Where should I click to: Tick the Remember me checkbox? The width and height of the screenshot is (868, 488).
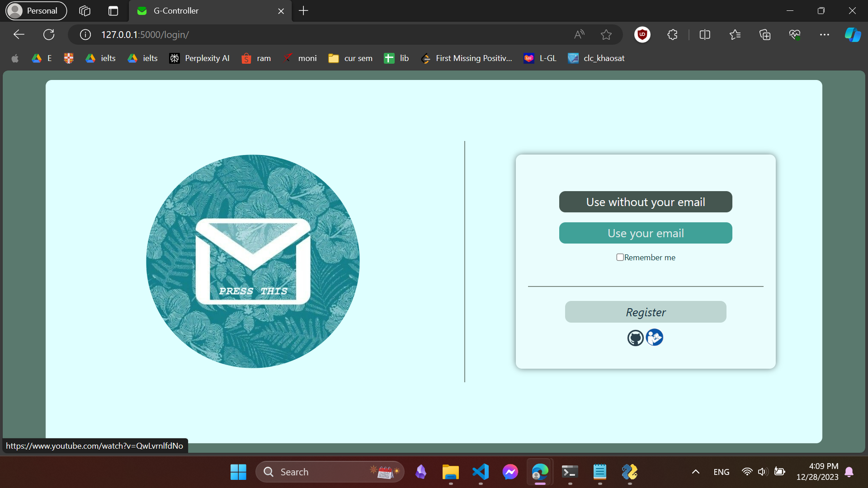(x=620, y=257)
